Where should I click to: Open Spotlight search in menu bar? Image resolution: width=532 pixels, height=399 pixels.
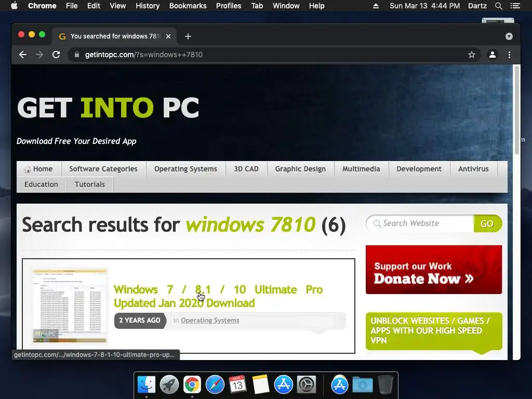(x=498, y=6)
